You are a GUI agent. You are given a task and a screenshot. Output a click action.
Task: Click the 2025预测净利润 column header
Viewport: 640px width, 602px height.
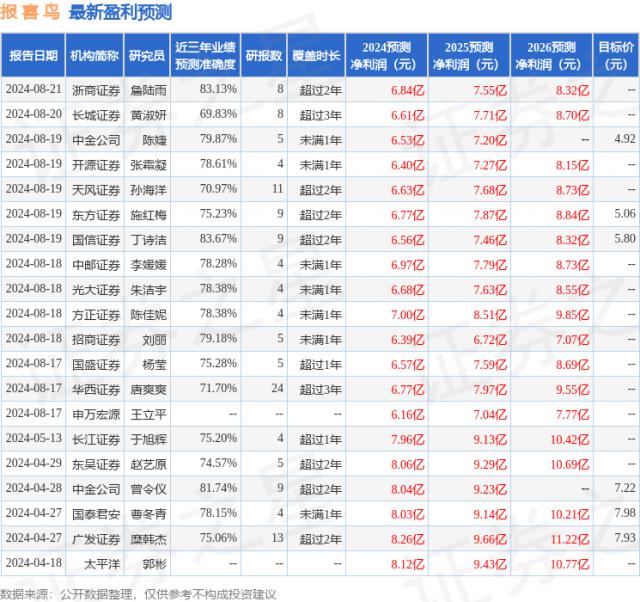click(470, 56)
